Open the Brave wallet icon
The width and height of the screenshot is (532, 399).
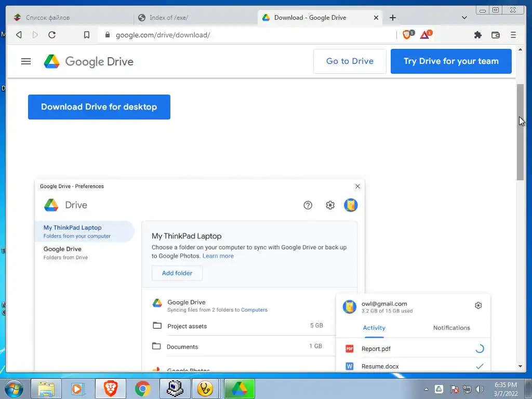(495, 35)
